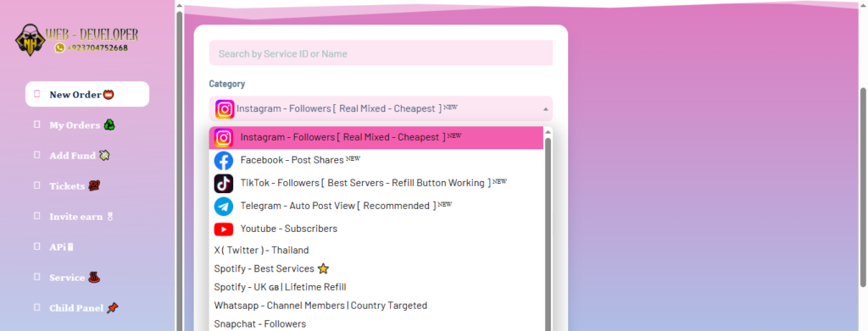Click the emoji next to New Order
Viewport: 868px width, 331px height.
pyautogui.click(x=108, y=95)
